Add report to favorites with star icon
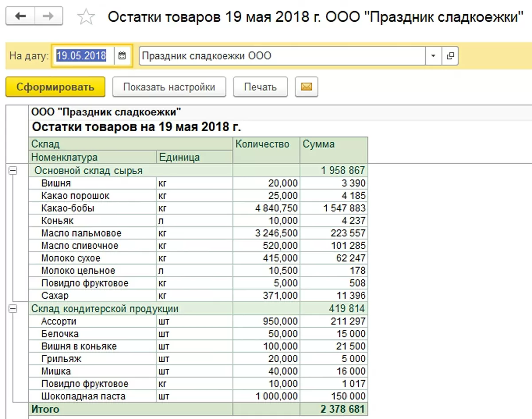This screenshot has width=532, height=419. pyautogui.click(x=86, y=17)
